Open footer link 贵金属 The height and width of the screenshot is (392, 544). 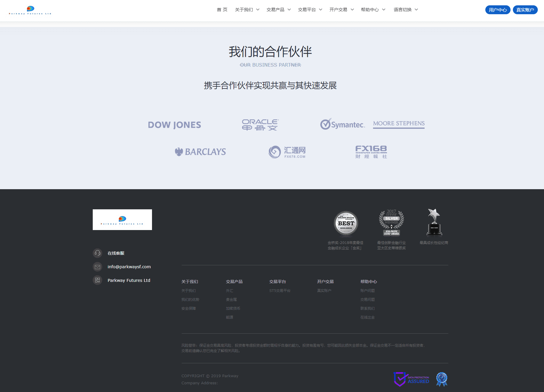[231, 300]
